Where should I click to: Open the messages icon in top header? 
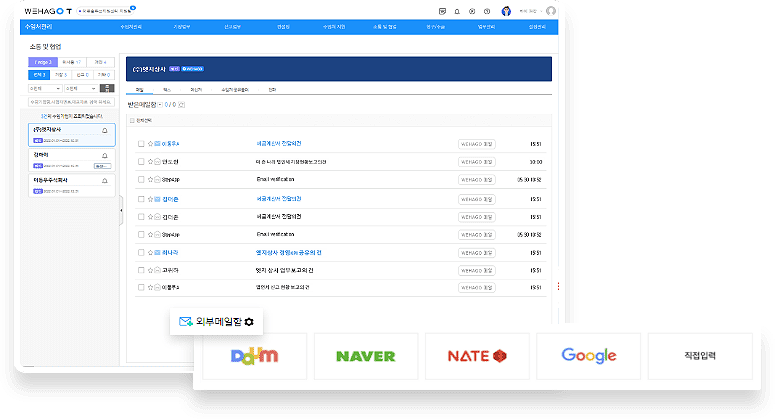pyautogui.click(x=442, y=11)
